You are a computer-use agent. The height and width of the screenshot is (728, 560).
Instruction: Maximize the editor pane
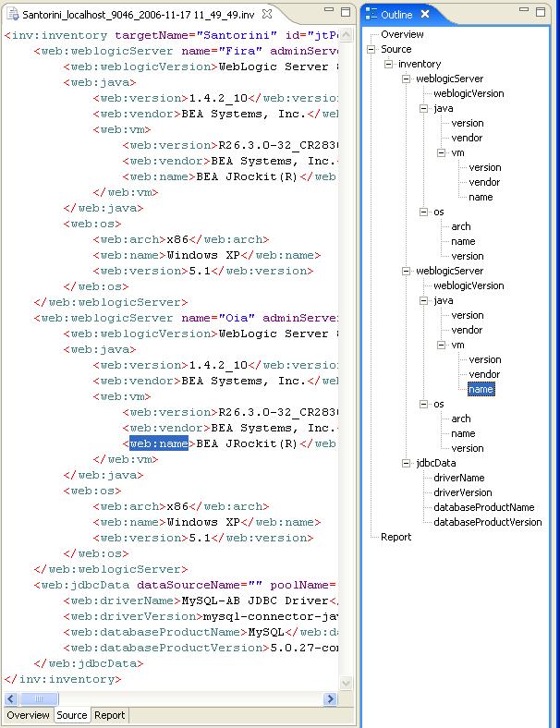pyautogui.click(x=346, y=12)
